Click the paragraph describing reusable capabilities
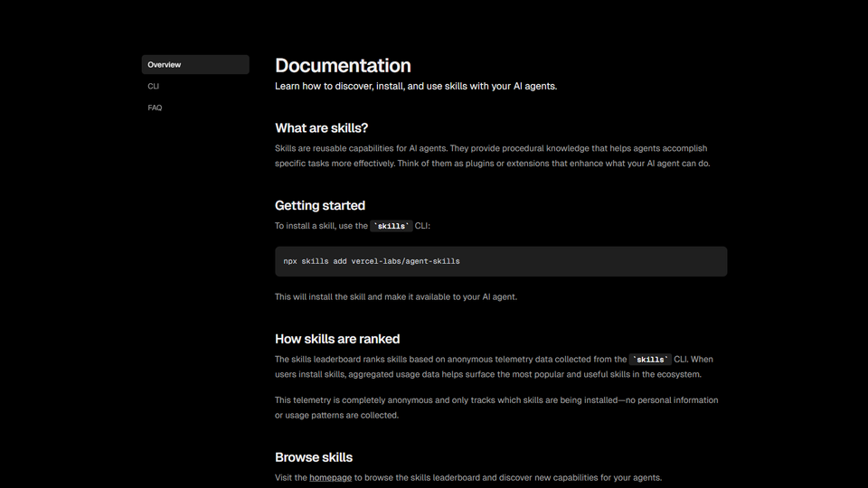This screenshot has width=868, height=488. click(x=492, y=155)
